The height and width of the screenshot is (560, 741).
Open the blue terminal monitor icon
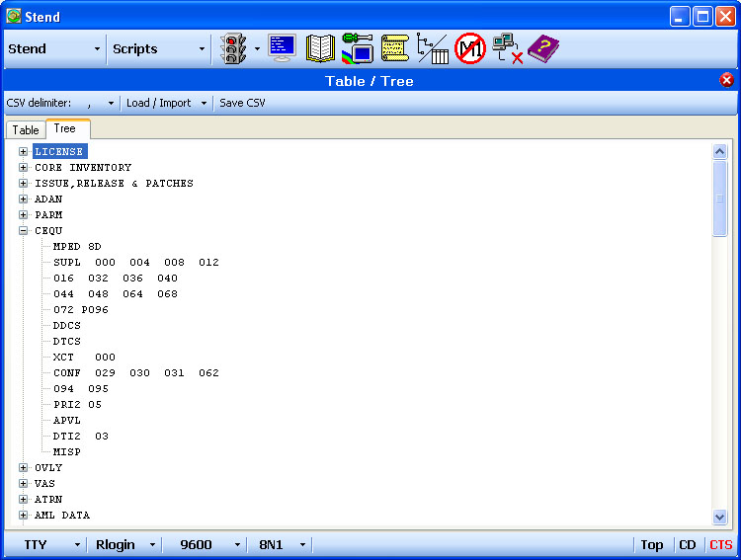tap(283, 48)
